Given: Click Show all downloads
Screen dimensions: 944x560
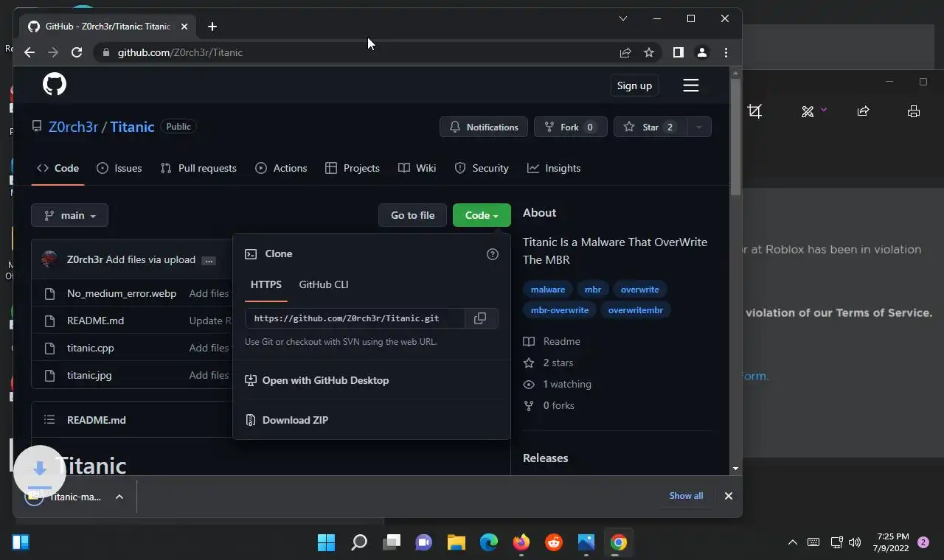Looking at the screenshot, I should coord(686,496).
